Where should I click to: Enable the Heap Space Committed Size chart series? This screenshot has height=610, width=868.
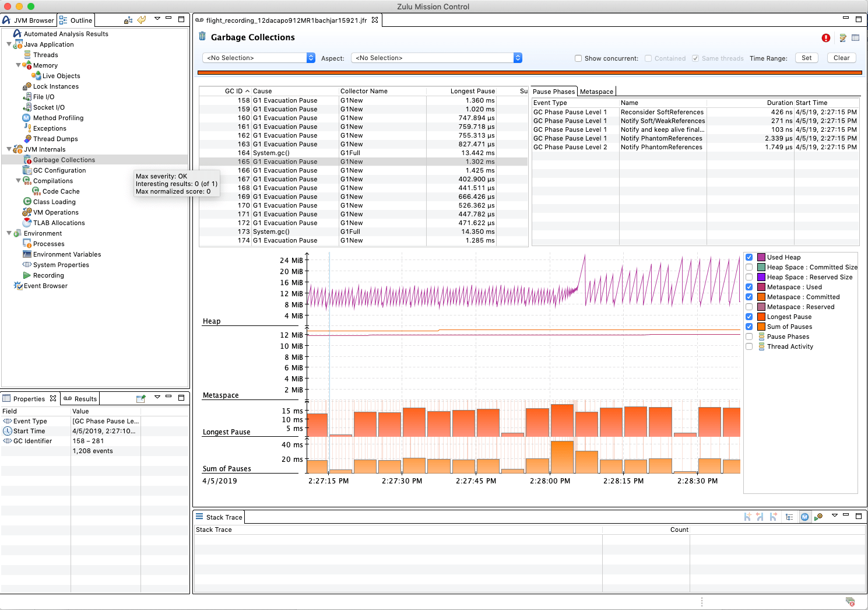[x=749, y=267]
